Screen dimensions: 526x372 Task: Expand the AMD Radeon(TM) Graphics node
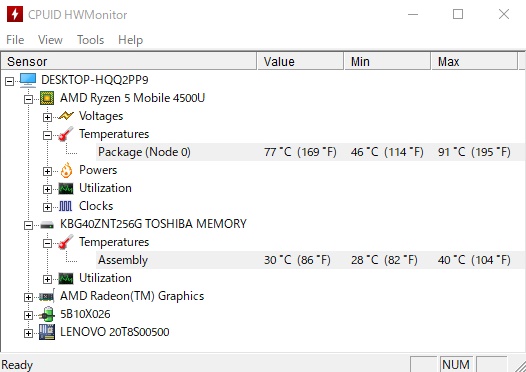tap(29, 297)
